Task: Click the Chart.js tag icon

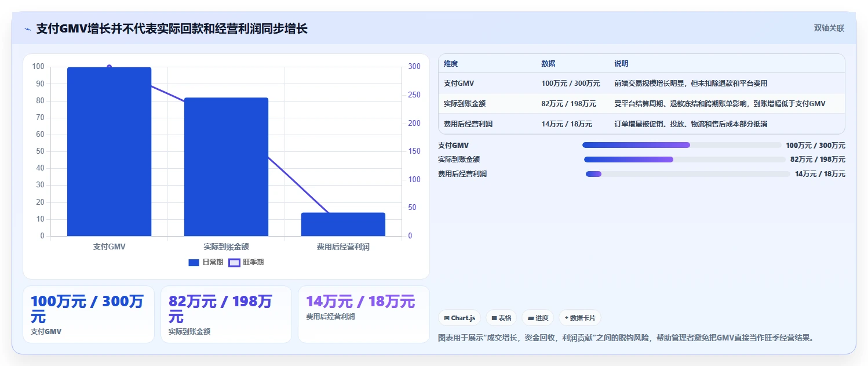Action: pyautogui.click(x=447, y=318)
